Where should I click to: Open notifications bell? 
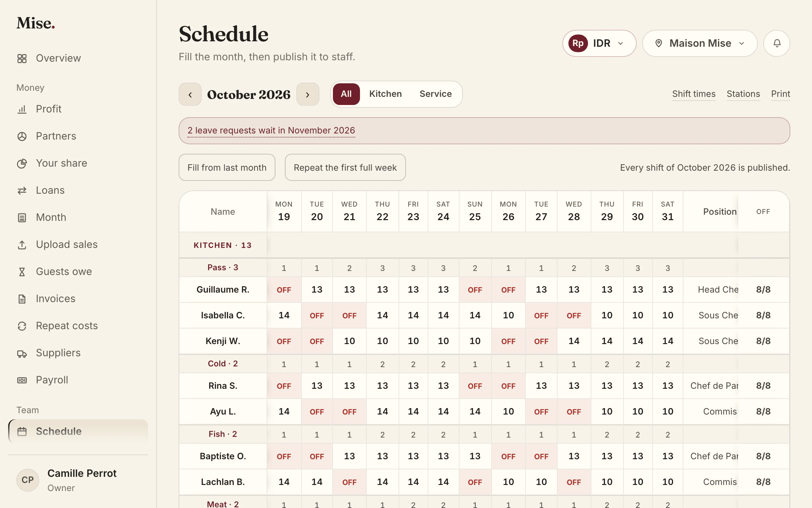tap(777, 43)
